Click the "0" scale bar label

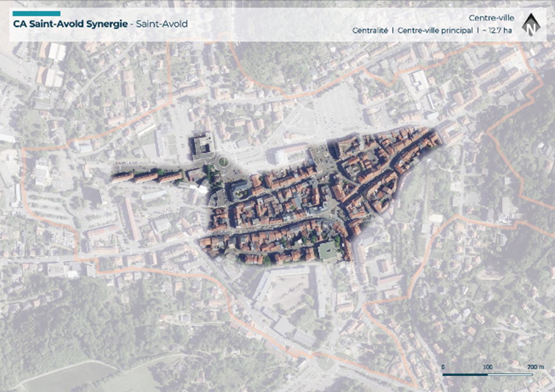click(443, 366)
